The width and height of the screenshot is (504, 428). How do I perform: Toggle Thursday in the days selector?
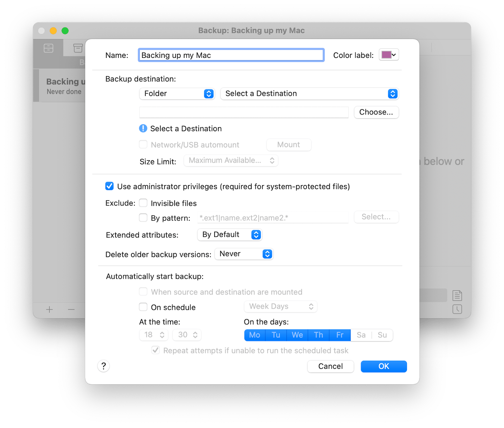pyautogui.click(x=318, y=335)
